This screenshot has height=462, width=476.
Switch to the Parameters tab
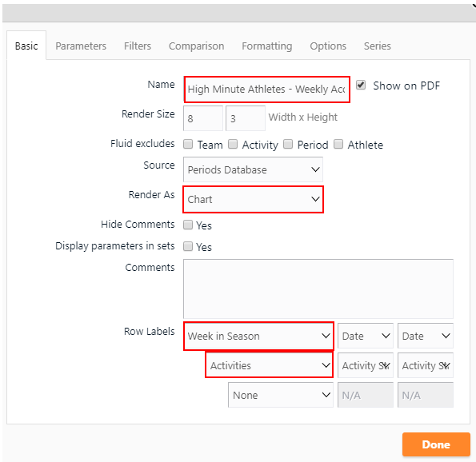[81, 46]
